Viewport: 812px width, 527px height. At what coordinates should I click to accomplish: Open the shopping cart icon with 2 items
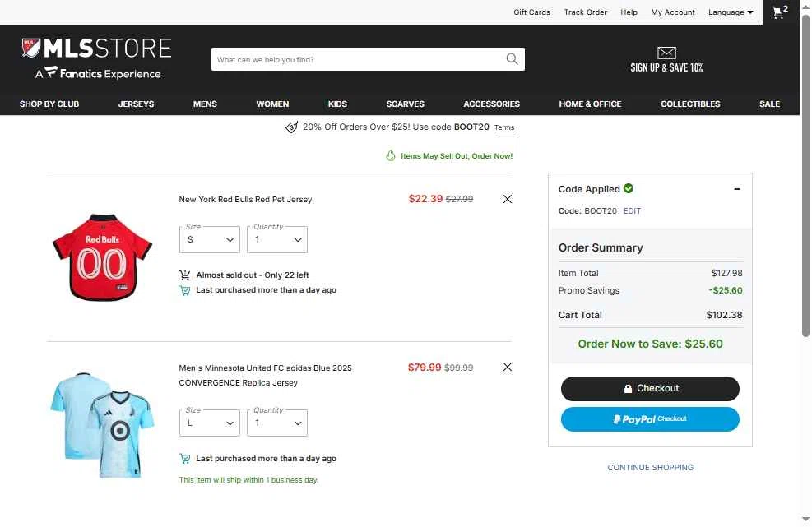tap(780, 12)
